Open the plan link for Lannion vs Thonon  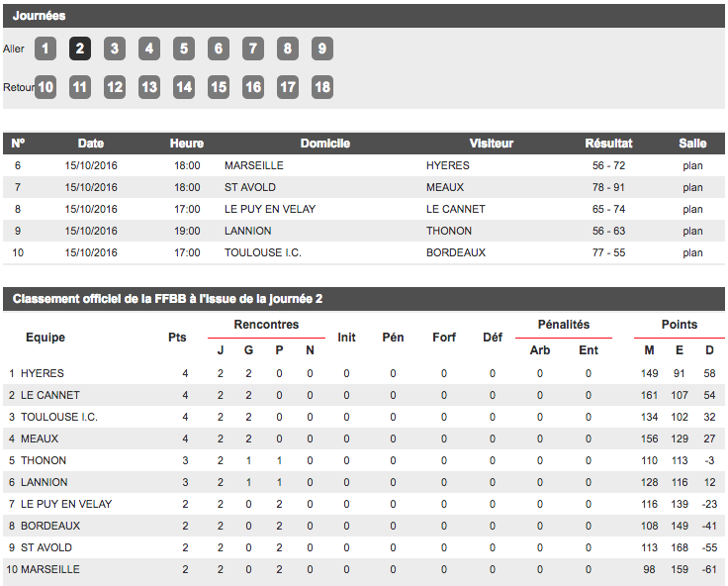[692, 231]
